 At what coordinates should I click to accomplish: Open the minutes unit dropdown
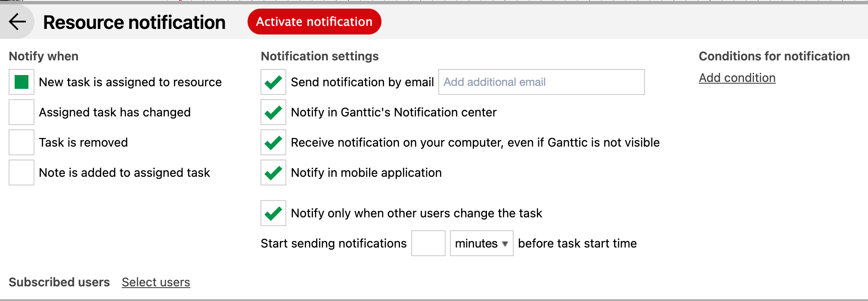[481, 243]
